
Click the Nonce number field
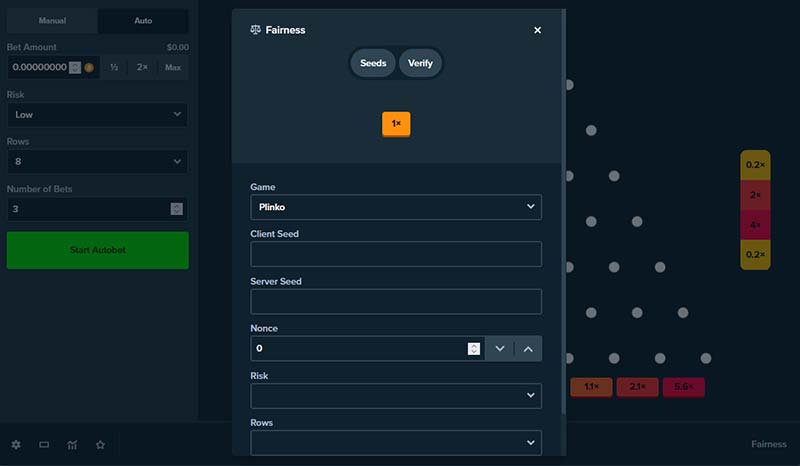(367, 349)
